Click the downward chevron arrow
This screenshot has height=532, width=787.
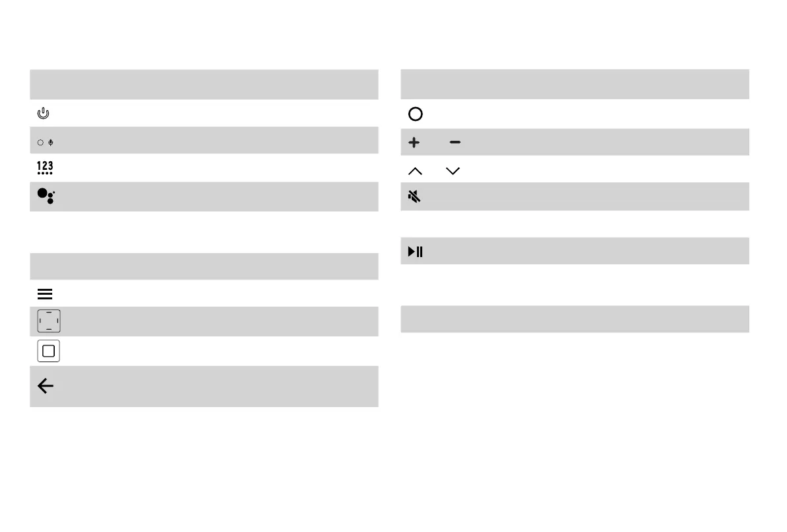(x=453, y=171)
